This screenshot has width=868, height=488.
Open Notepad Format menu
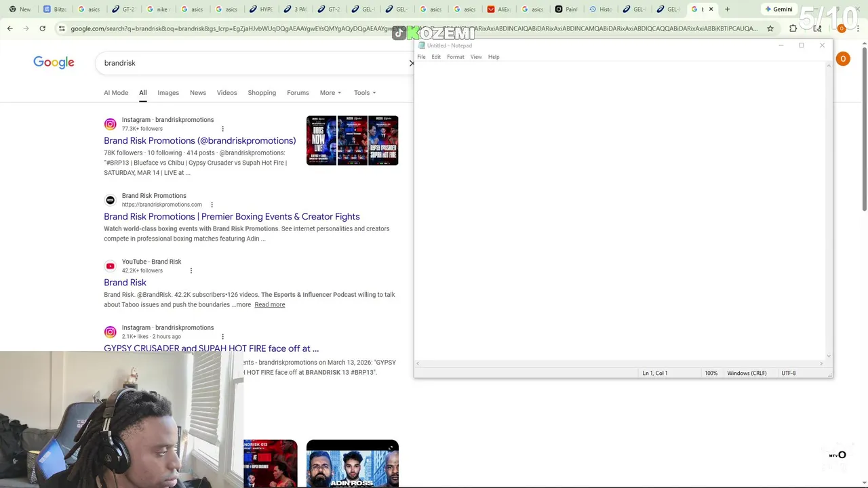[x=456, y=57]
